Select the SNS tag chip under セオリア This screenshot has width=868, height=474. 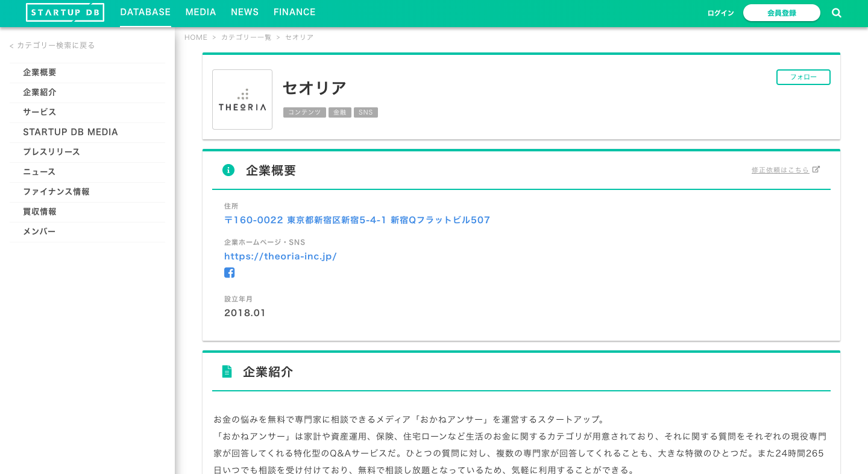coord(365,112)
